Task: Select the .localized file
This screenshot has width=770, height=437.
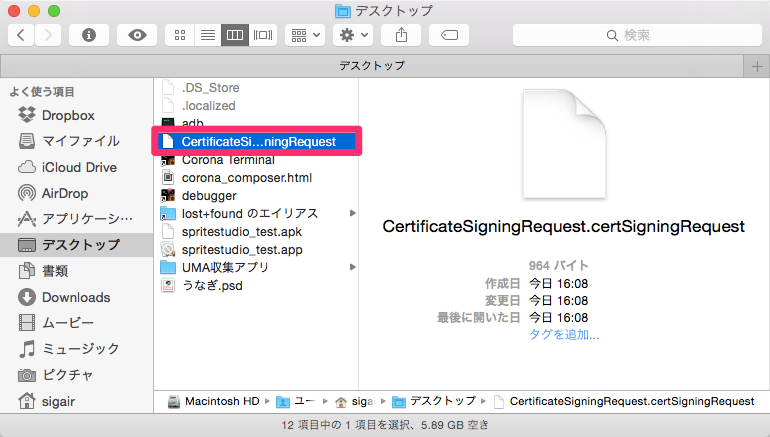Action: [x=208, y=106]
